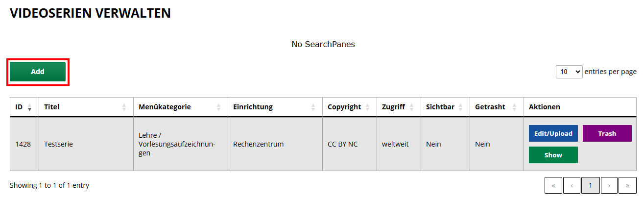Sort by Getrasht column arrows

(514, 107)
